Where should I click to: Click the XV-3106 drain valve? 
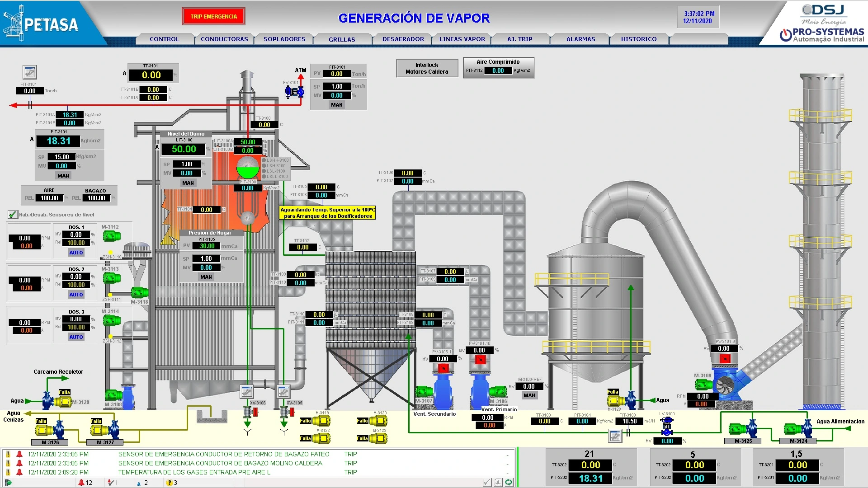coord(250,412)
